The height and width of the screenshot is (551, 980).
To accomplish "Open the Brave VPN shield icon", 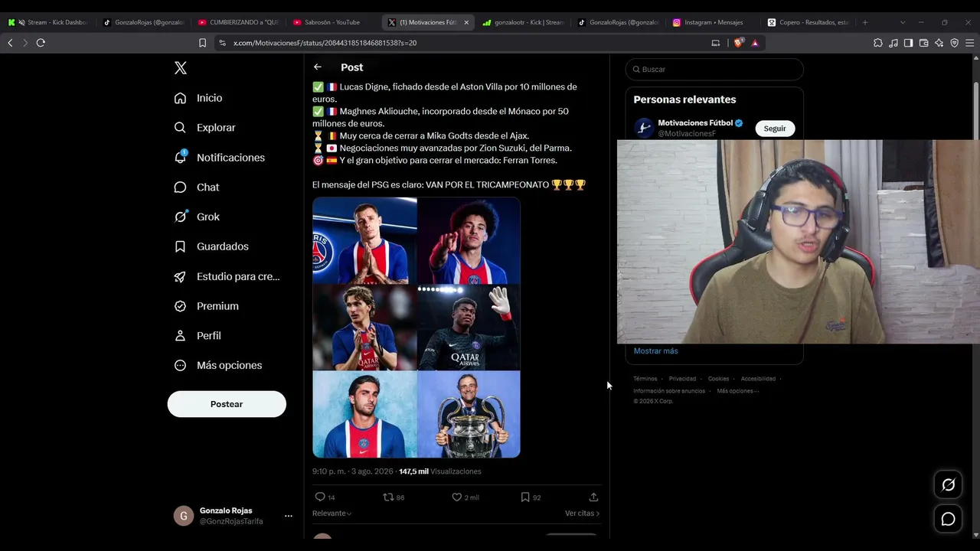I will coord(954,43).
